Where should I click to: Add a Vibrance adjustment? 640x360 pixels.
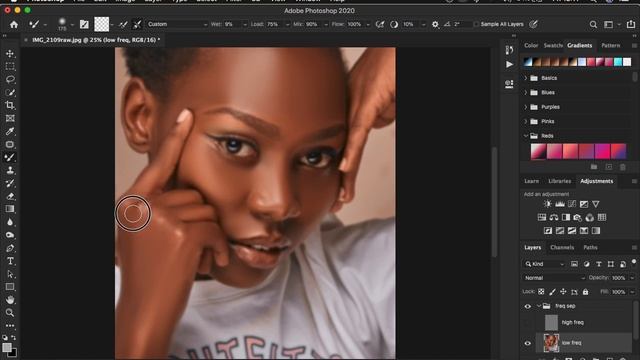pos(596,204)
